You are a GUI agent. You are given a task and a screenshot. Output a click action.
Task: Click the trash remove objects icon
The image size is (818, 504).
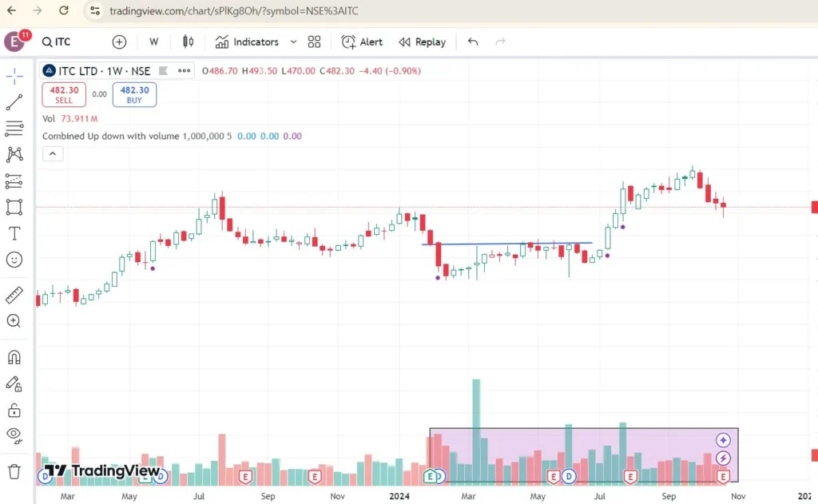14,471
